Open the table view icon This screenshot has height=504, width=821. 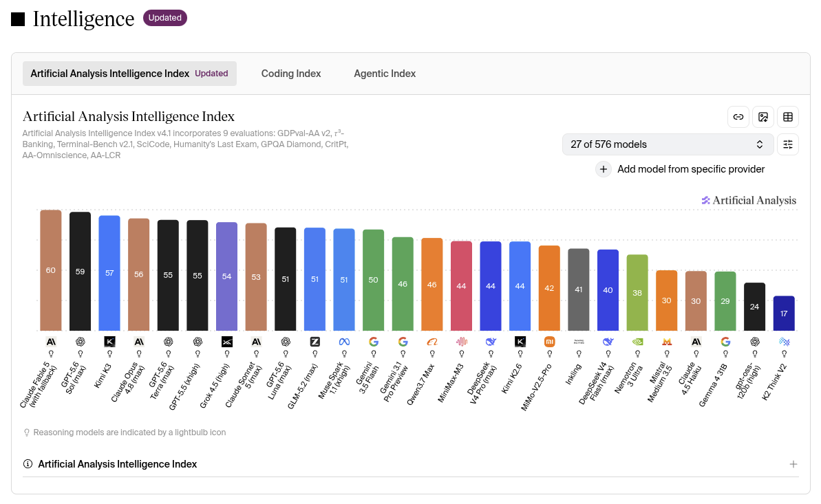787,117
